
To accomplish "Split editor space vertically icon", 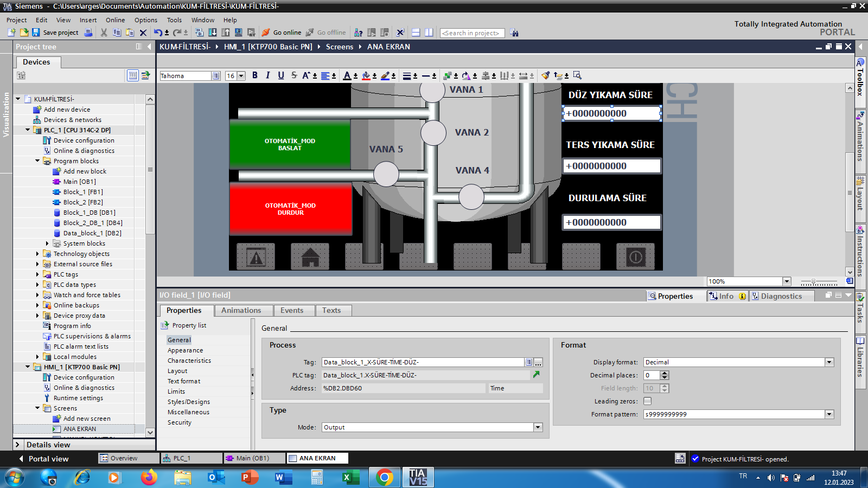I will pyautogui.click(x=429, y=33).
